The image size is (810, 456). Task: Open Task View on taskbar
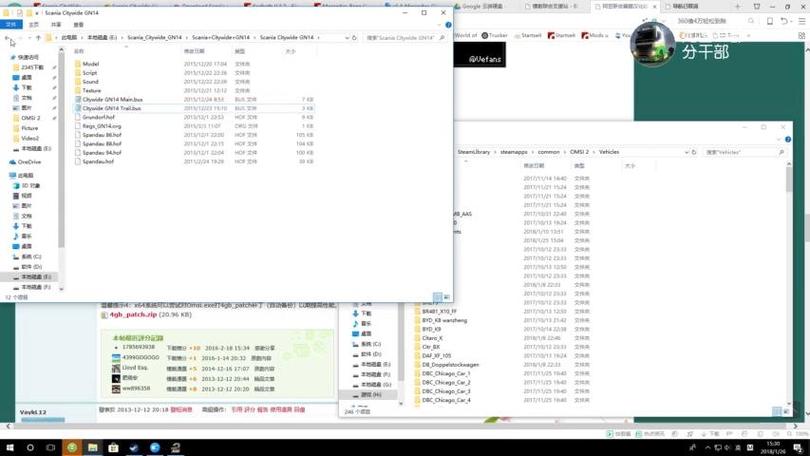tap(51, 448)
